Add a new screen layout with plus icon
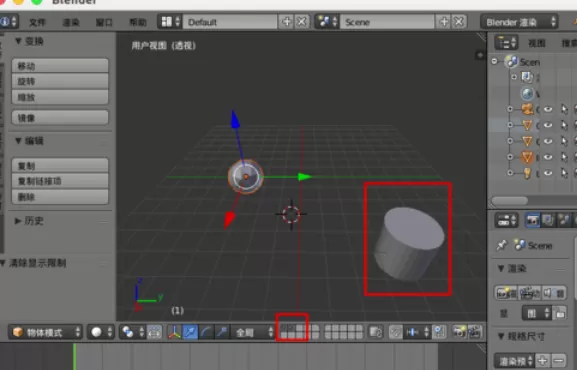The height and width of the screenshot is (370, 577). tap(286, 22)
